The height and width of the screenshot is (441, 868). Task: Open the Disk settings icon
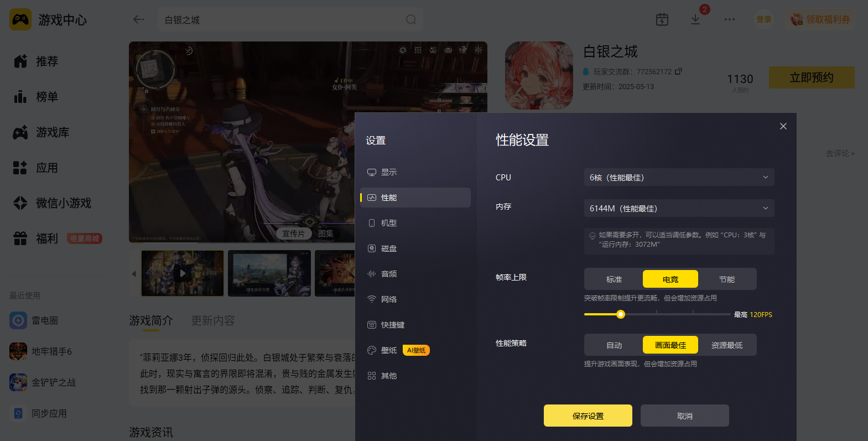[x=372, y=248]
